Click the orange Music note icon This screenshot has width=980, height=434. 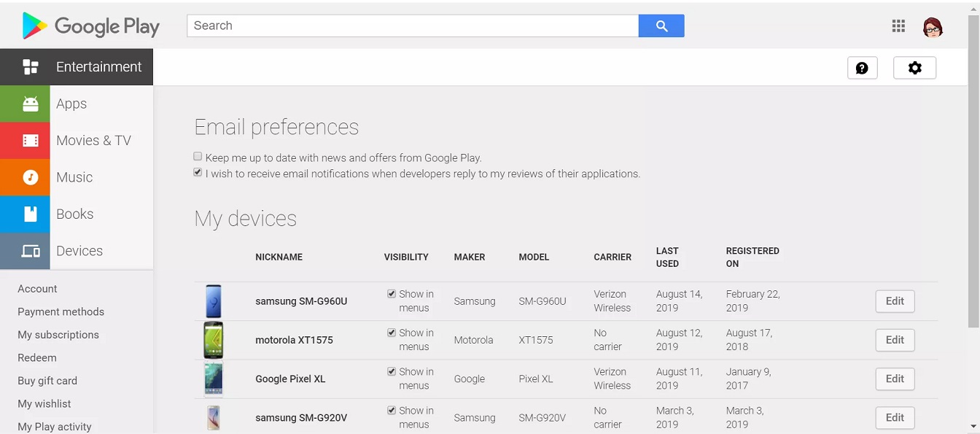[30, 177]
